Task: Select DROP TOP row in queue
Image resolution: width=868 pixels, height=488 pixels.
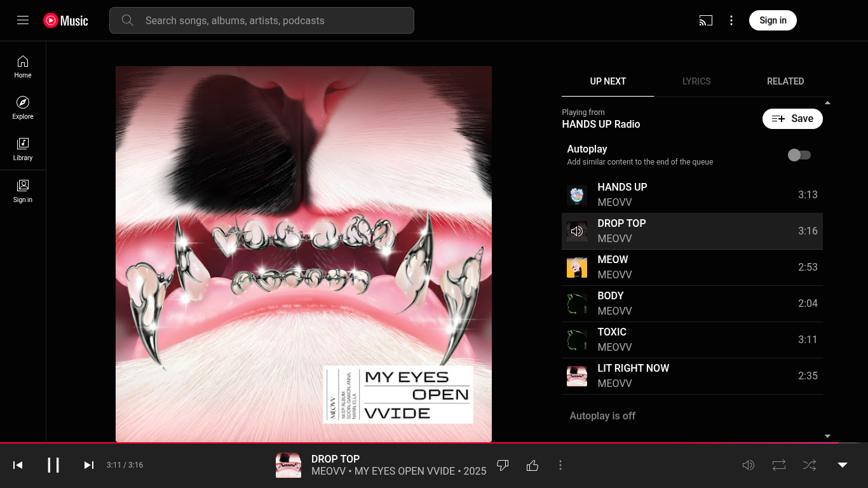Action: point(692,231)
